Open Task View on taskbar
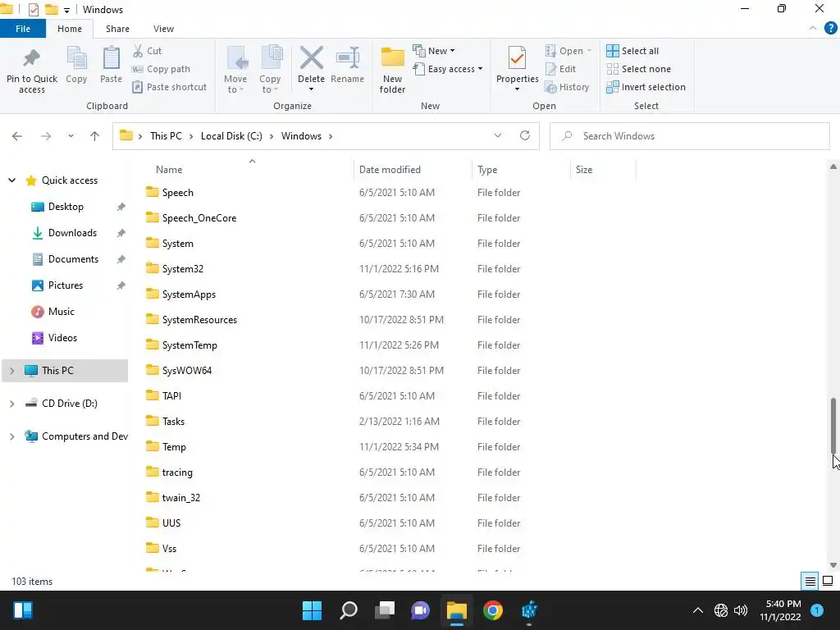Viewport: 840px width, 630px height. click(x=385, y=610)
